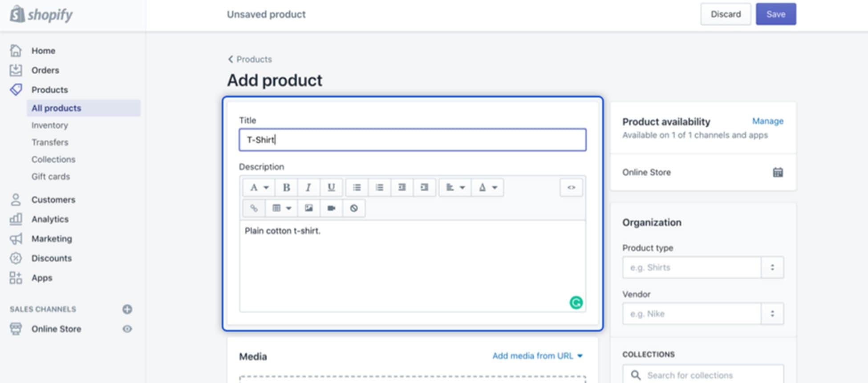The height and width of the screenshot is (383, 868).
Task: Click the Marketing megaphone icon
Action: [x=16, y=239]
